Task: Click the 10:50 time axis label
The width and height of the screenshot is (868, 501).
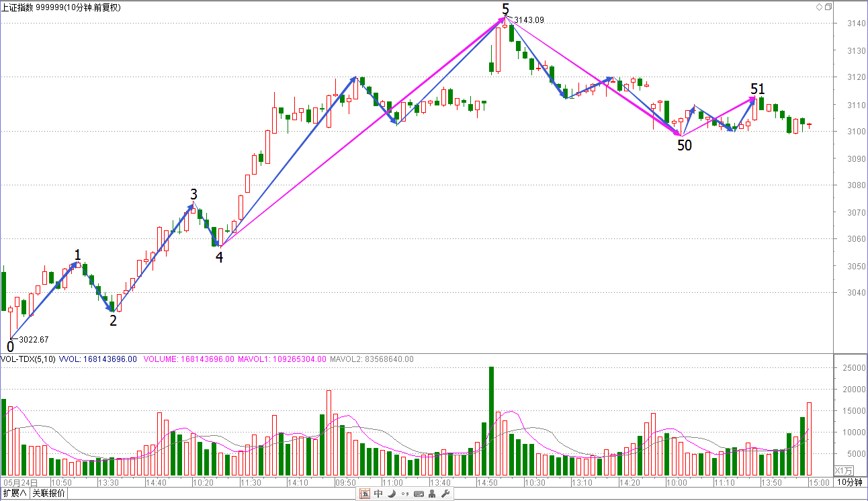Action: point(61,482)
